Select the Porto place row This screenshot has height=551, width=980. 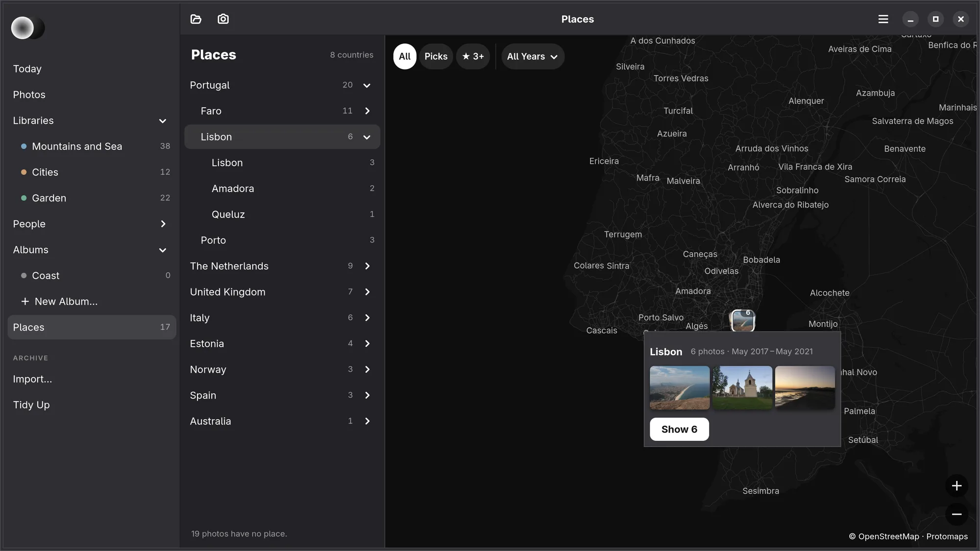[x=282, y=240]
